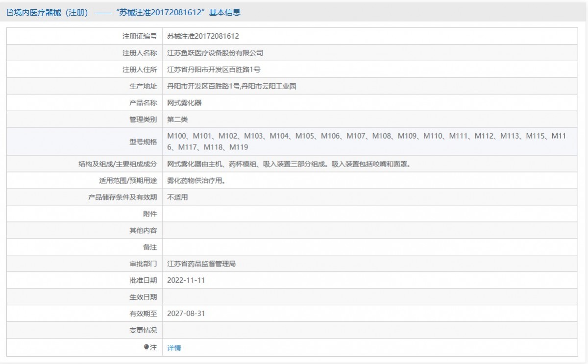This screenshot has height=364, width=588.
Task: Select the 生产地址 label
Action: pyautogui.click(x=143, y=86)
